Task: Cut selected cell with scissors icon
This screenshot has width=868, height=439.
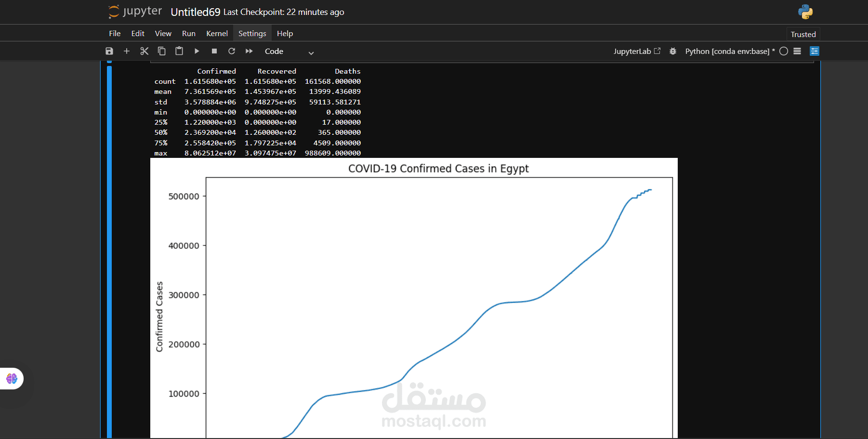Action: (144, 51)
